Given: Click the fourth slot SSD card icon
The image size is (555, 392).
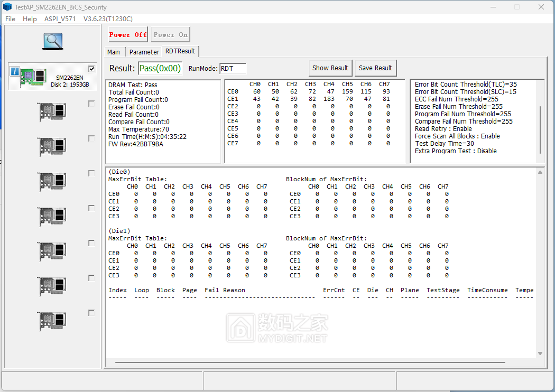Looking at the screenshot, I should click(52, 182).
